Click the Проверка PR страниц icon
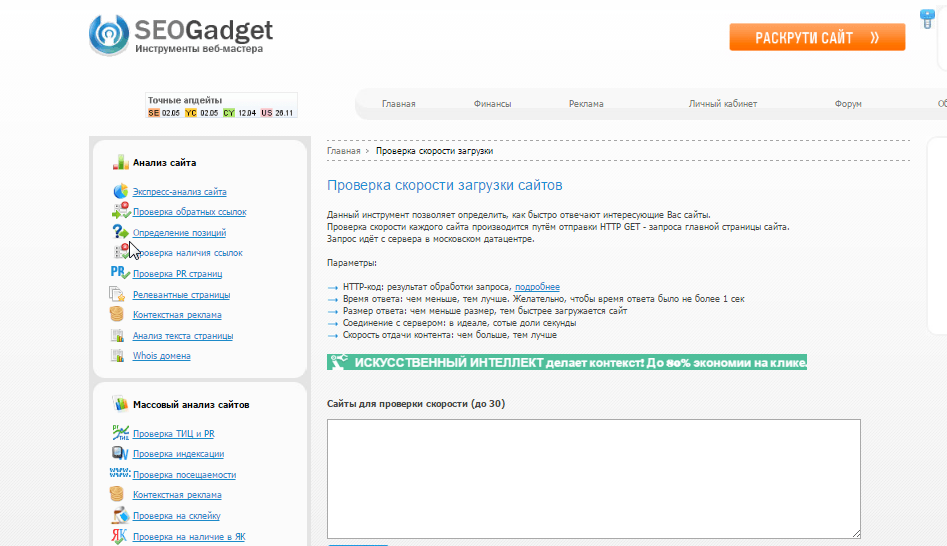The image size is (947, 546). click(120, 272)
